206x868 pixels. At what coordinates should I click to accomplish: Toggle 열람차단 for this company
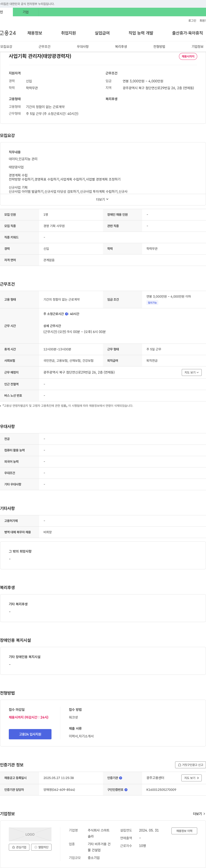pyautogui.click(x=41, y=847)
